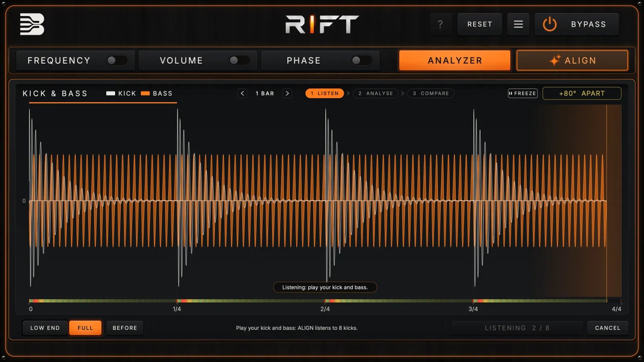644x362 pixels.
Task: Click the VOLUME label
Action: click(x=182, y=60)
